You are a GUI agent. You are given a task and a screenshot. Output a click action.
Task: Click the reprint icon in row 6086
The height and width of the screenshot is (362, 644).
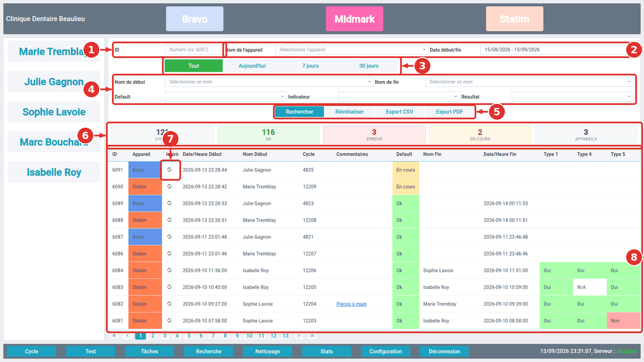tap(169, 253)
